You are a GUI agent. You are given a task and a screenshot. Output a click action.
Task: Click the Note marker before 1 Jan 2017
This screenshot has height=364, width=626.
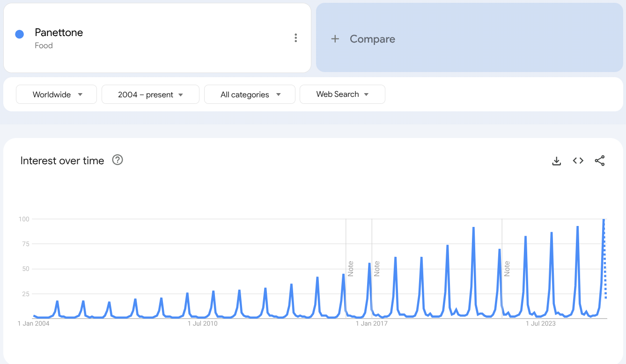coord(351,269)
